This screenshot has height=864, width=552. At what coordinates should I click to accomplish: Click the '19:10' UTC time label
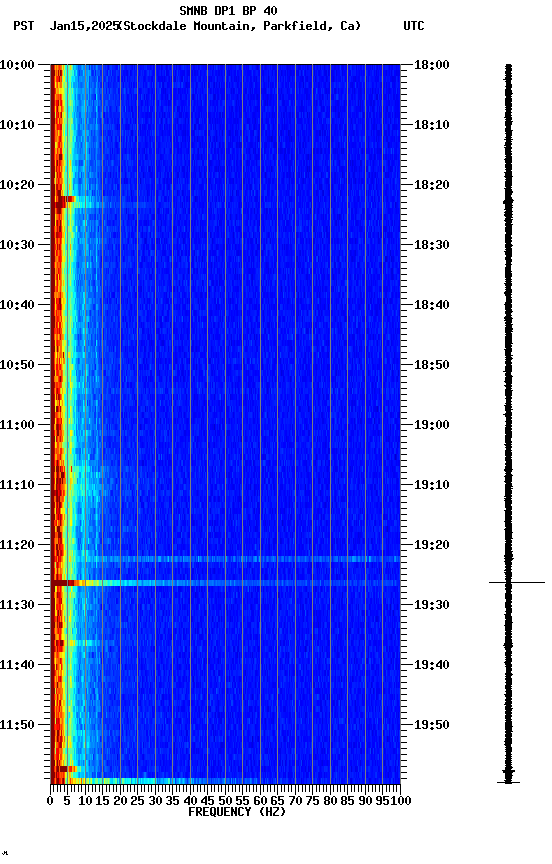[x=432, y=485]
